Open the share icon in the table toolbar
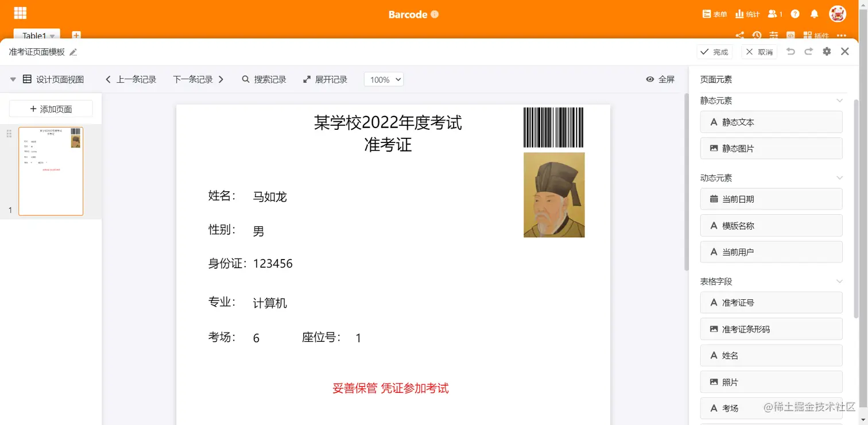Image resolution: width=868 pixels, height=425 pixels. (740, 36)
